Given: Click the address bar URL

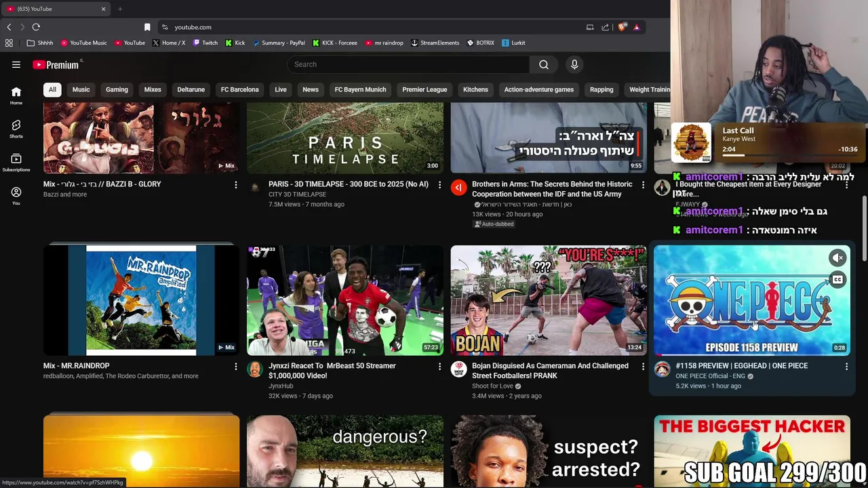Looking at the screenshot, I should 193,27.
